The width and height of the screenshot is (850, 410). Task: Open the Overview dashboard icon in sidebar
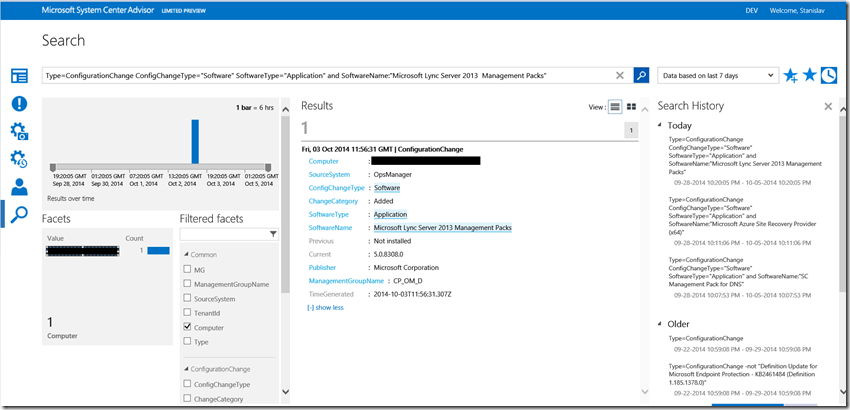point(19,76)
